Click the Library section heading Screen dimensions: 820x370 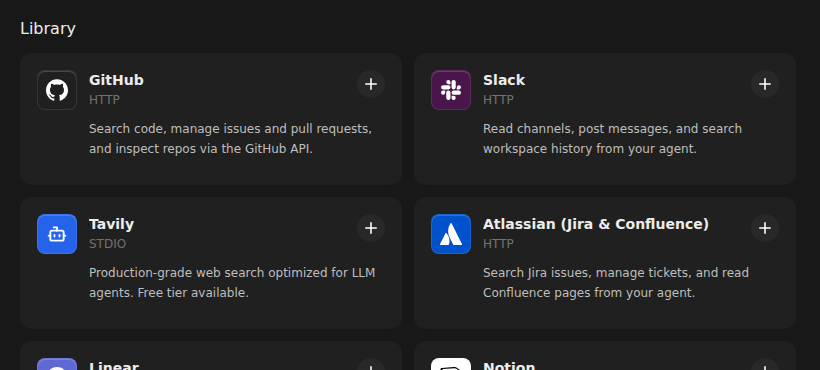tap(48, 28)
